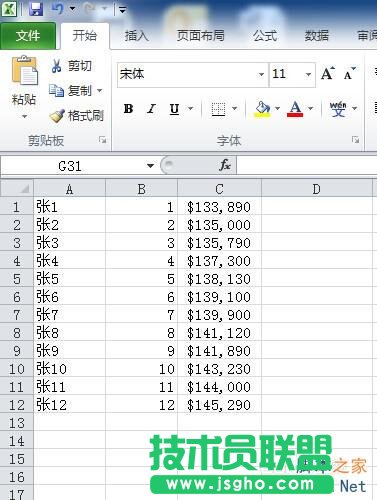Apply the red font color A
This screenshot has height=500, width=377.
295,109
